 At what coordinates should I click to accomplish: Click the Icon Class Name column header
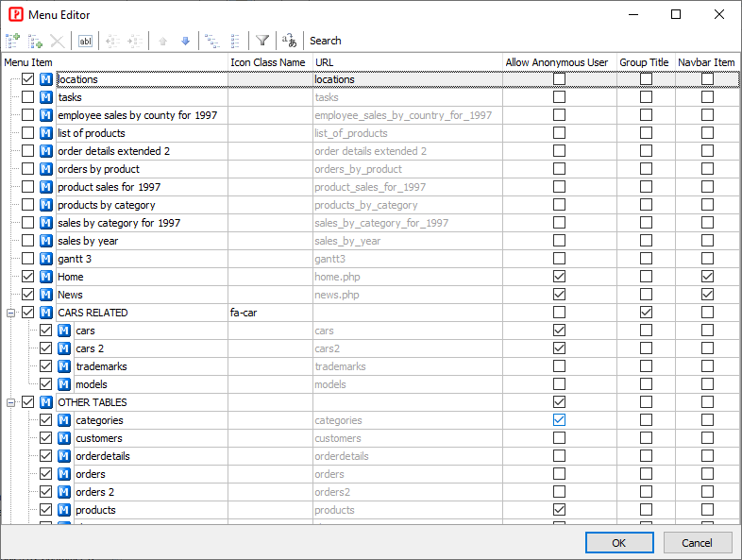[268, 62]
